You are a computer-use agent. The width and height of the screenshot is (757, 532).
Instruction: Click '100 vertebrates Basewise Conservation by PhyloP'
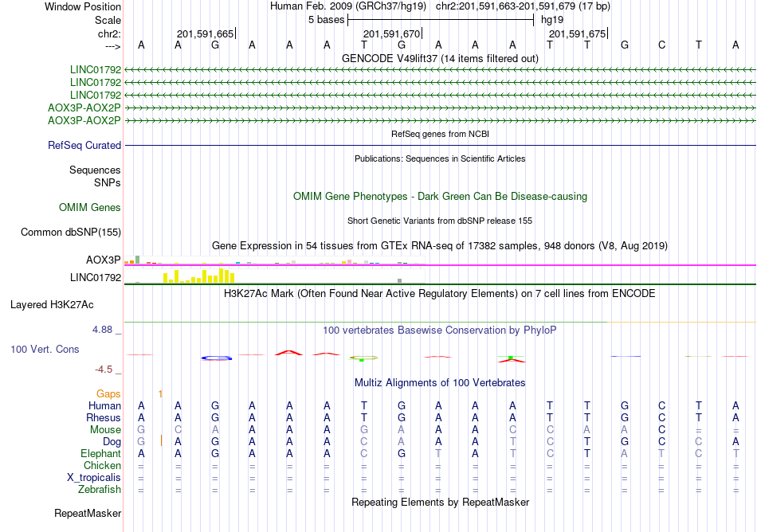tap(440, 330)
